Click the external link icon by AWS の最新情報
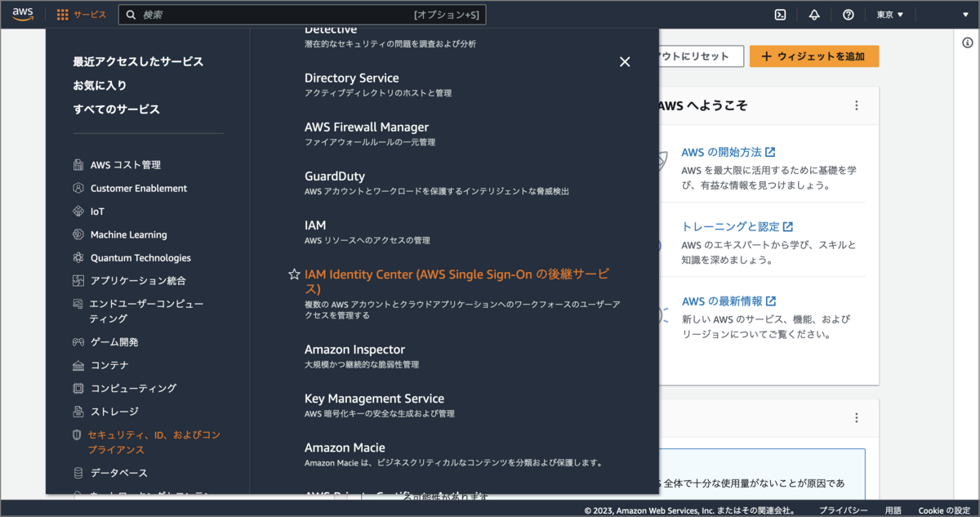Image resolution: width=980 pixels, height=517 pixels. [x=771, y=301]
